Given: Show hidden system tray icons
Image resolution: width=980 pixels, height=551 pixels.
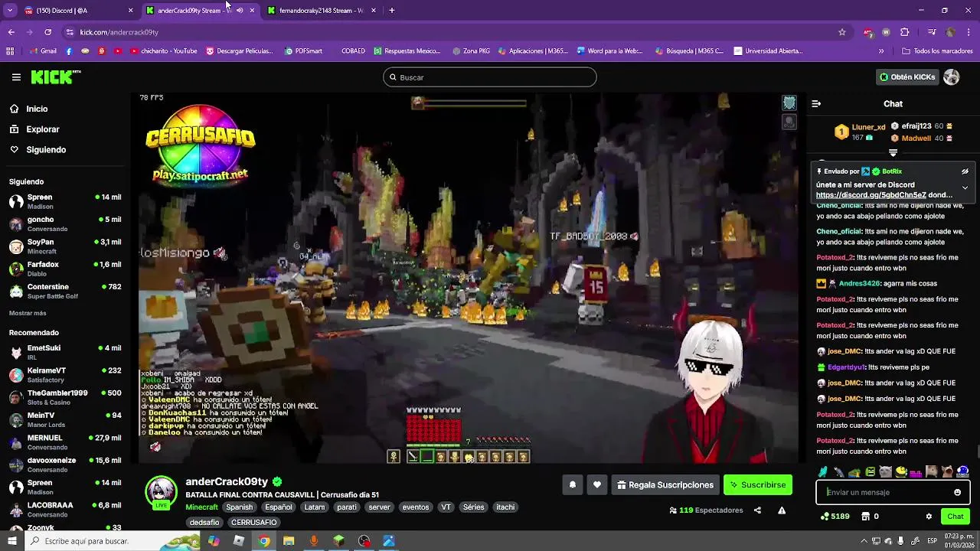Looking at the screenshot, I should [864, 541].
